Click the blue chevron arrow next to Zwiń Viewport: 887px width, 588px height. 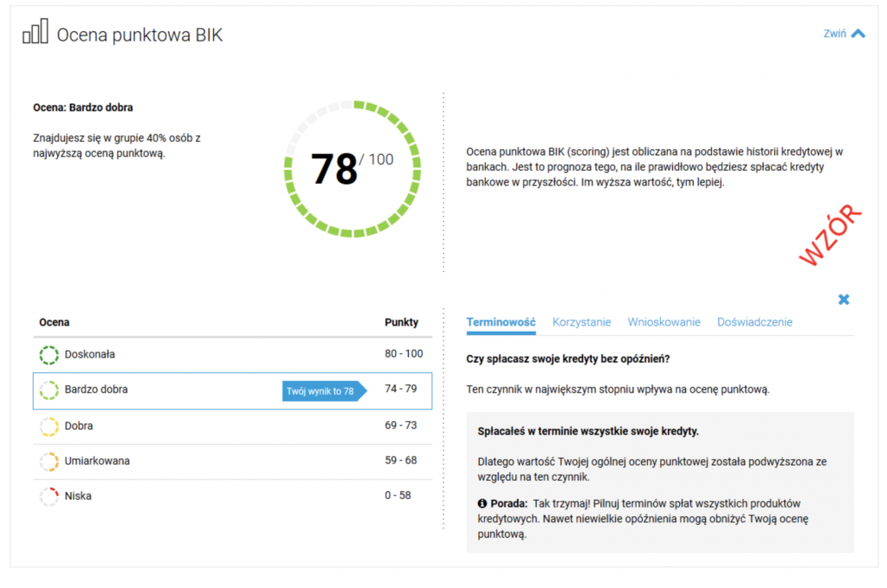point(858,34)
